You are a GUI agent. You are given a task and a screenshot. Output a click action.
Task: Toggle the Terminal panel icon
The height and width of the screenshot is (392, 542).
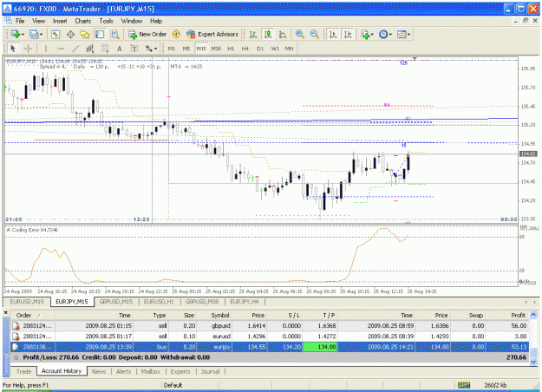[100, 34]
